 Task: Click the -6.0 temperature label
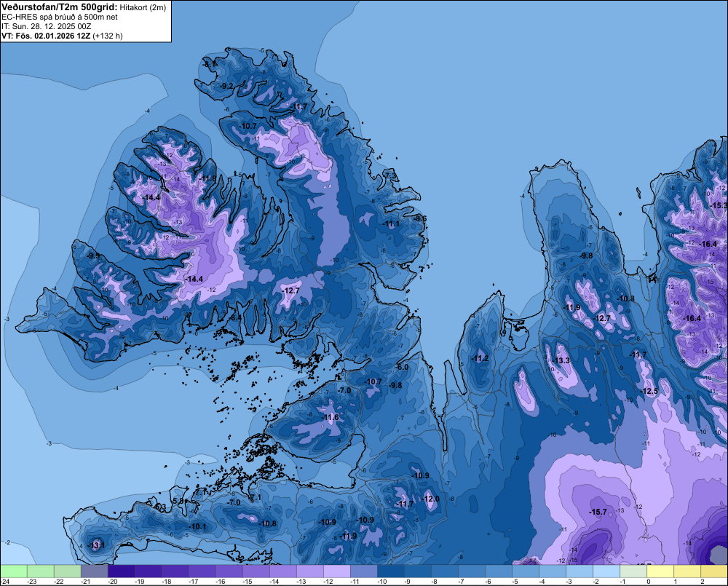coord(402,367)
